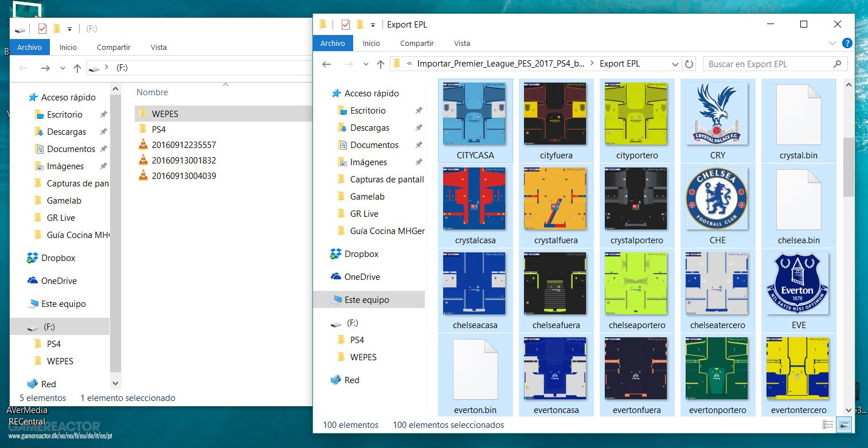Viewport: 868px width, 448px height.
Task: Select the crystalportero kit image
Action: point(636,199)
